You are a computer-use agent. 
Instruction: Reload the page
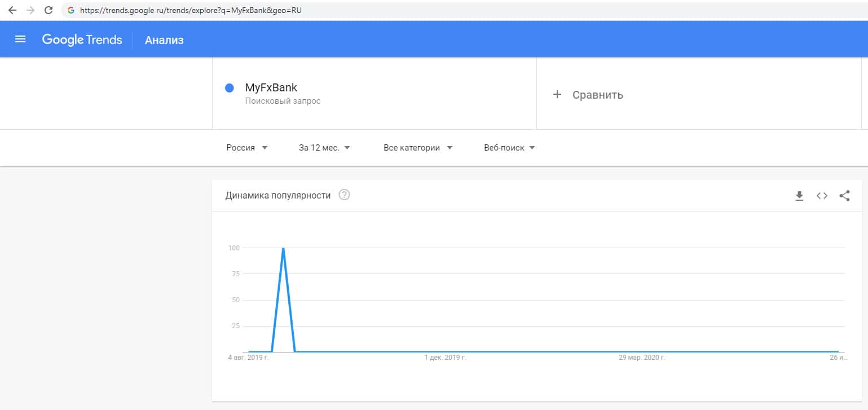[49, 10]
